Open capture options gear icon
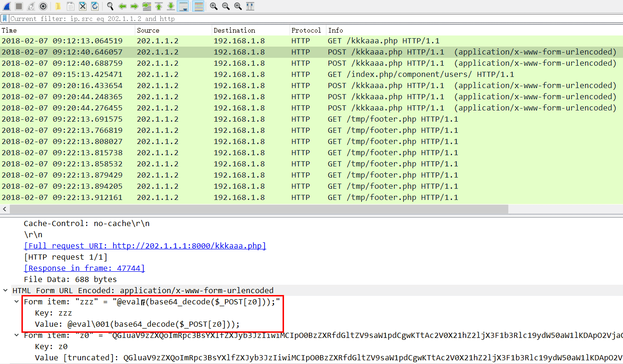 [x=43, y=6]
